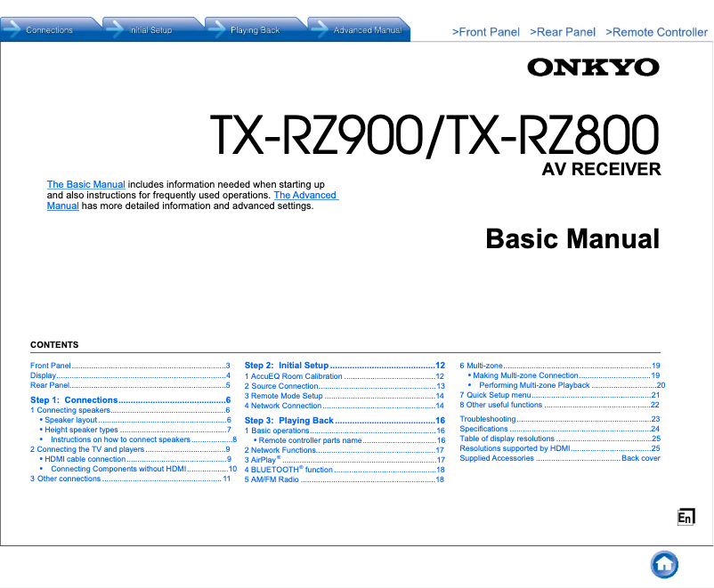Click the ONKYO logo
Image resolution: width=714 pixels, height=588 pixels.
pyautogui.click(x=594, y=67)
